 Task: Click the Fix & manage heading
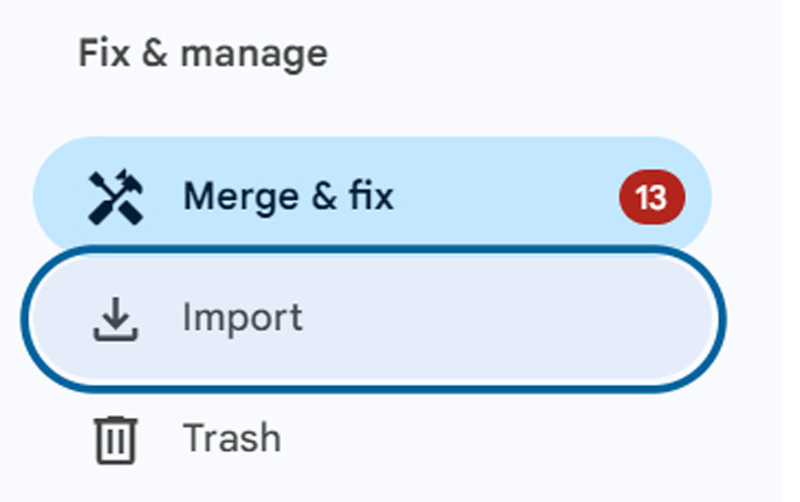pyautogui.click(x=203, y=53)
